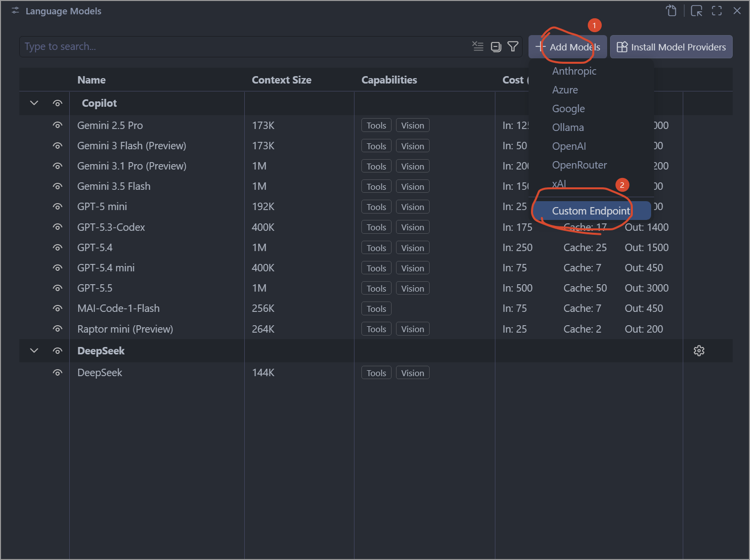Toggle the eye for the DeepSeek 144K model

point(58,373)
